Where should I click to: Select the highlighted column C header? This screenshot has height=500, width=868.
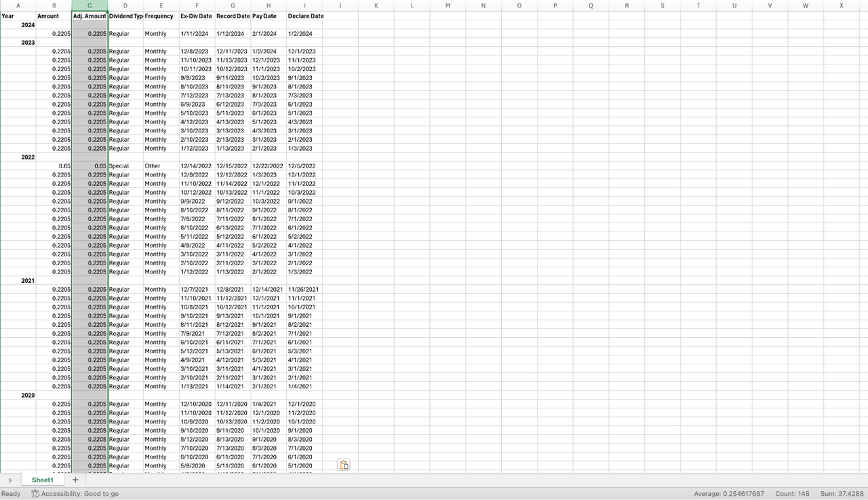pyautogui.click(x=90, y=5)
